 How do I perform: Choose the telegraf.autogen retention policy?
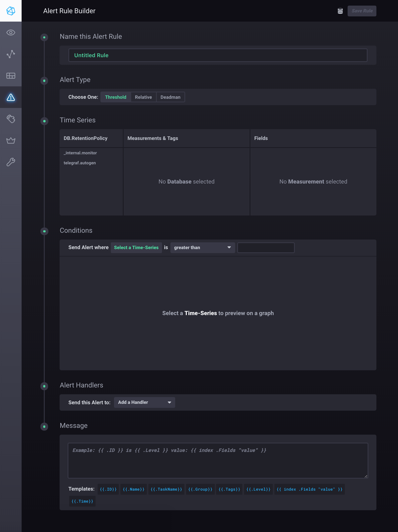click(x=80, y=163)
